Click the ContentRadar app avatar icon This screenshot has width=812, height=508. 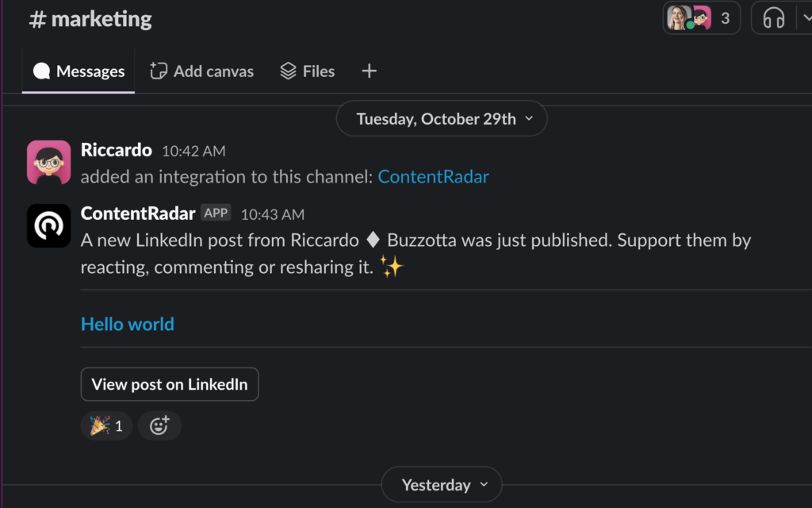[48, 225]
